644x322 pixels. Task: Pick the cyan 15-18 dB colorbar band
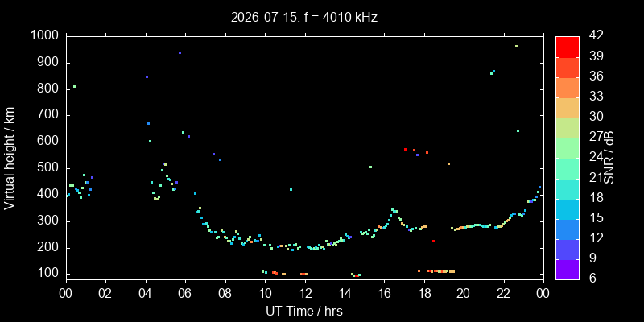tap(568, 208)
